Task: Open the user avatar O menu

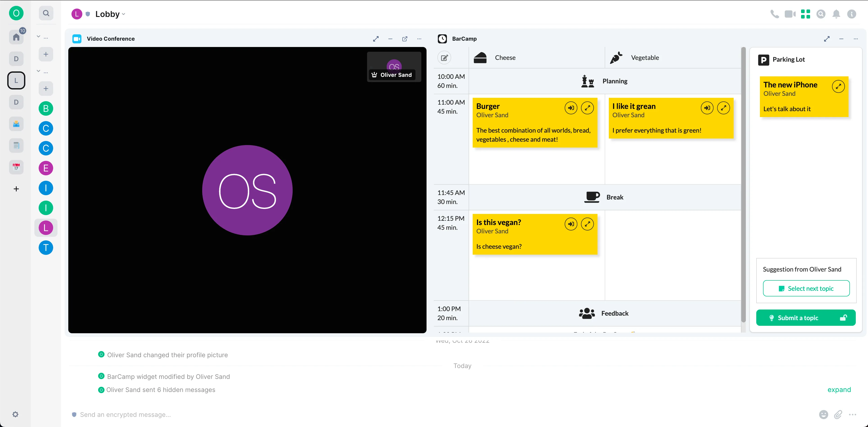Action: [16, 14]
